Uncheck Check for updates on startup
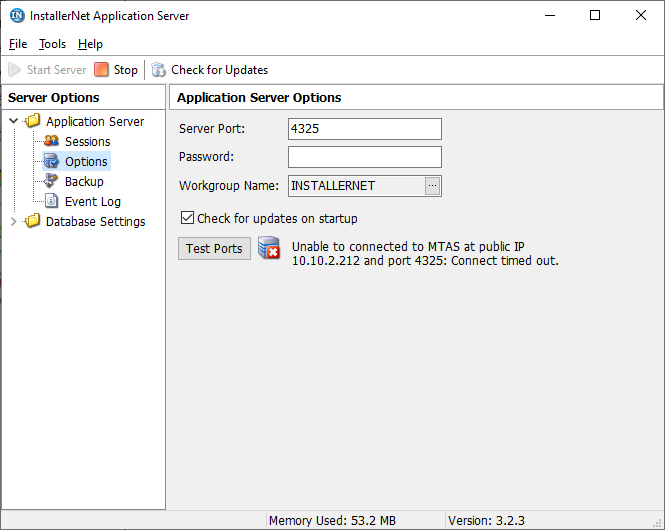 click(x=187, y=218)
